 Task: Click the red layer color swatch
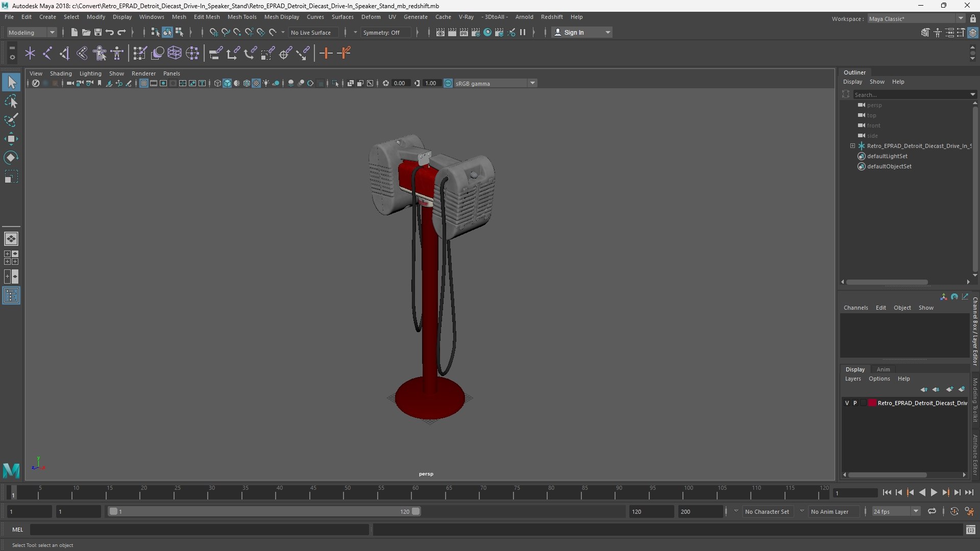coord(872,403)
